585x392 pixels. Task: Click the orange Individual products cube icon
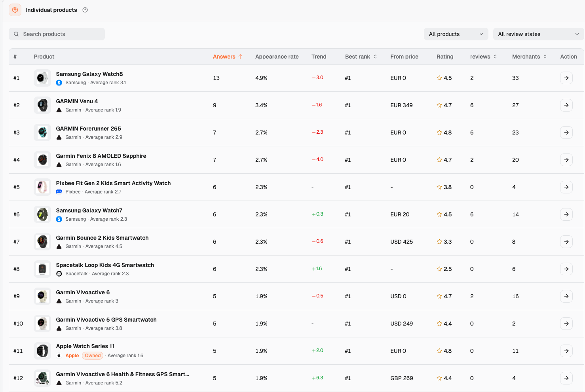pos(15,10)
